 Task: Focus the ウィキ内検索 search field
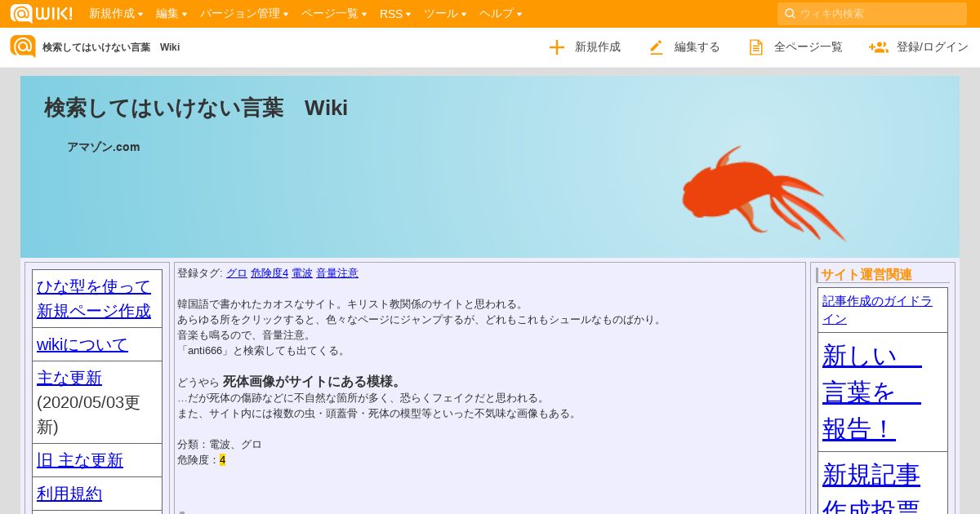(x=872, y=13)
